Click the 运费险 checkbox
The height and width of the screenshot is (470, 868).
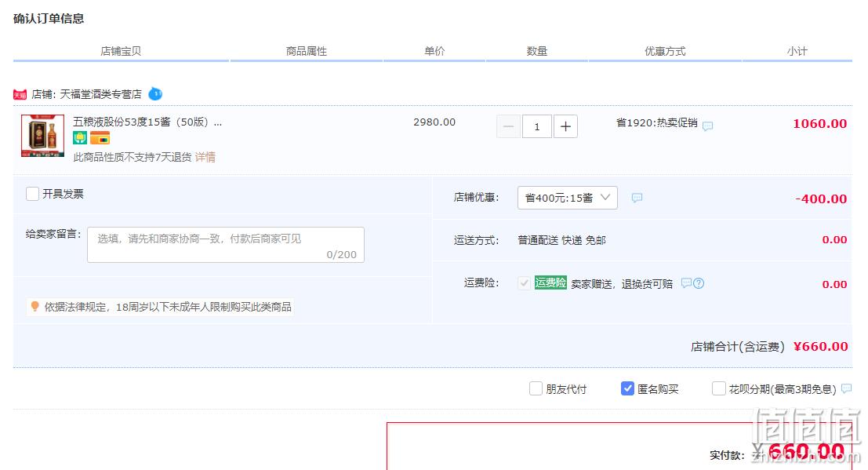(x=524, y=283)
